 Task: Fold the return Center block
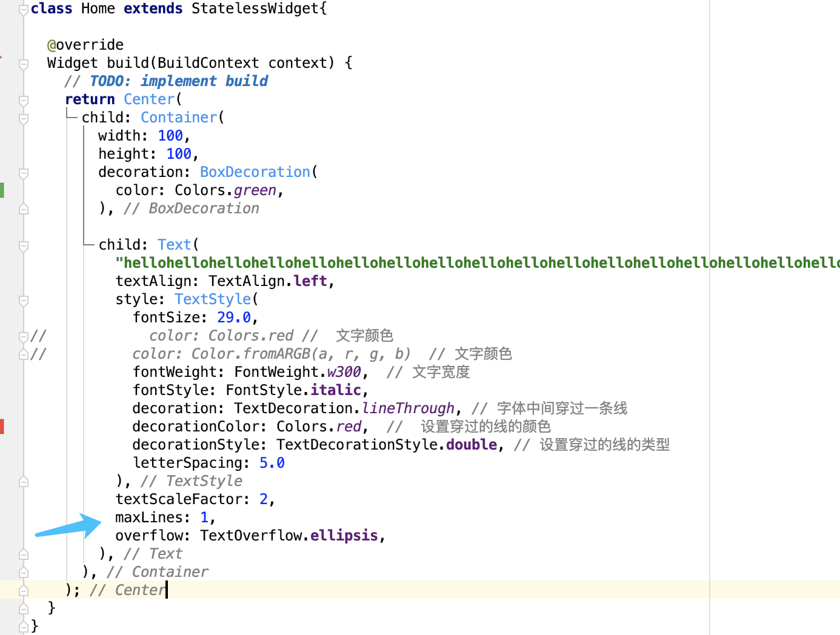coord(24,101)
